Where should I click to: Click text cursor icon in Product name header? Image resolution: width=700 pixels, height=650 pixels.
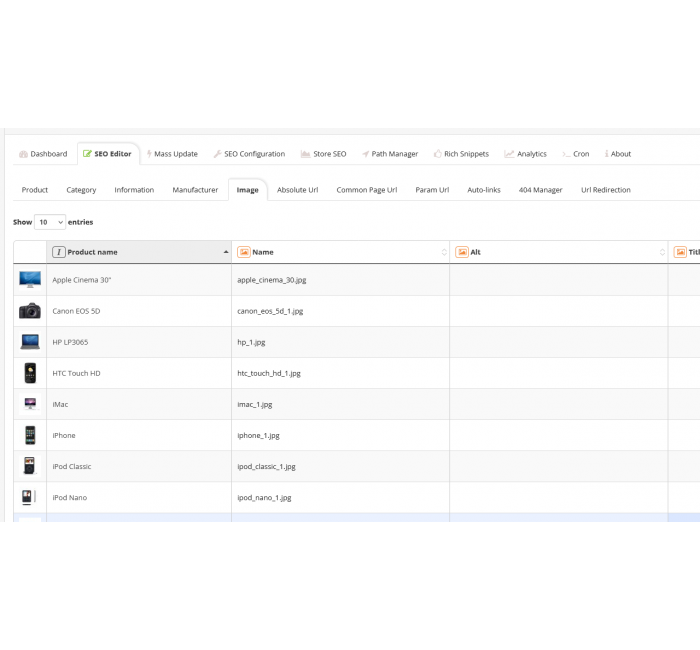coord(58,252)
